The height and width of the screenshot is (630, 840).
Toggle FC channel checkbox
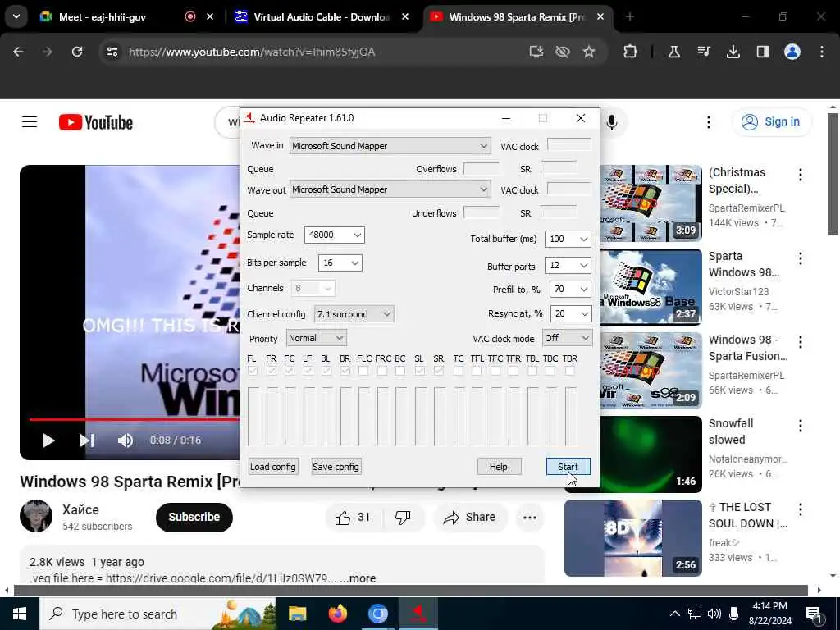tap(290, 371)
